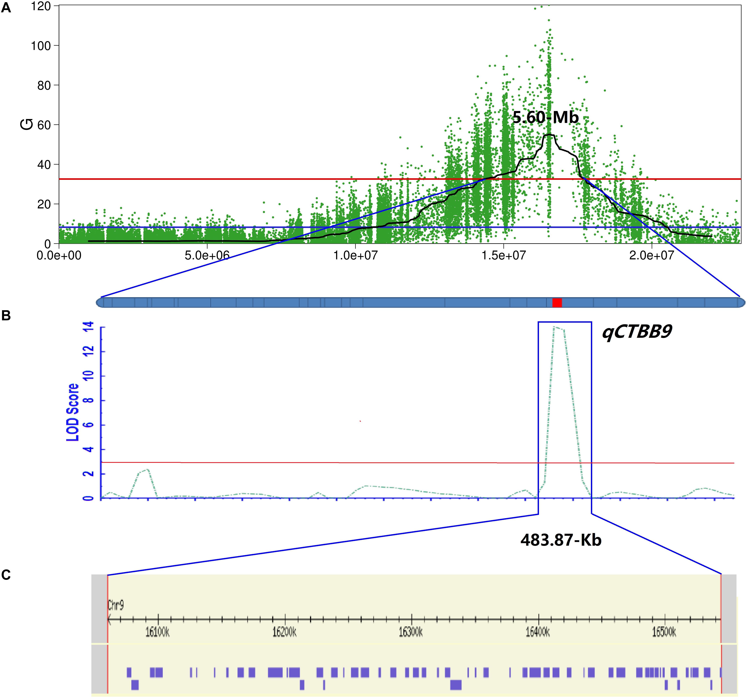Click the G axis title
This screenshot has width=747, height=700.
[26, 124]
